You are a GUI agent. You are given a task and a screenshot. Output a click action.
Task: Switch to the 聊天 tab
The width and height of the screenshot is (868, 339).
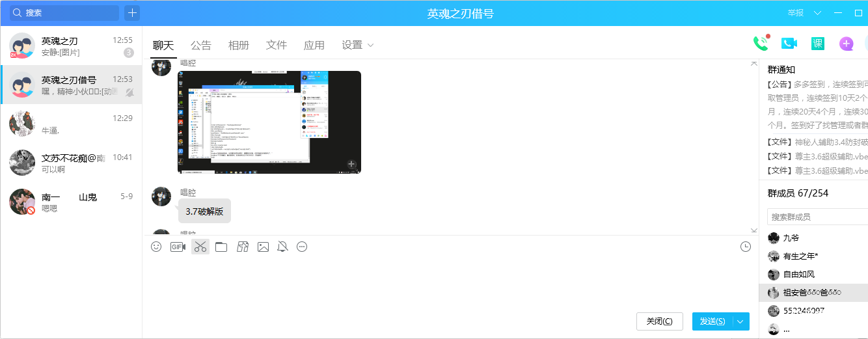(x=163, y=45)
